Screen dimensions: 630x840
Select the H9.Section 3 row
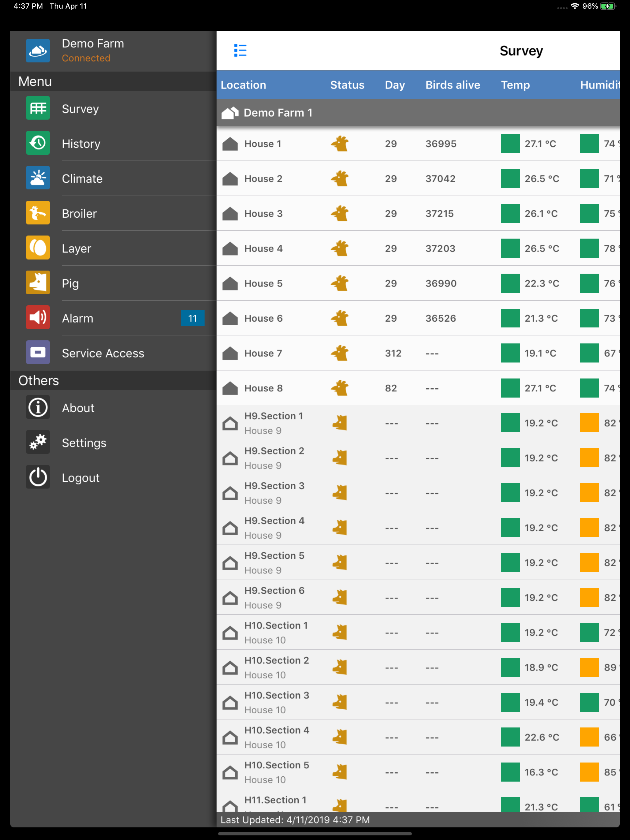pyautogui.click(x=418, y=493)
